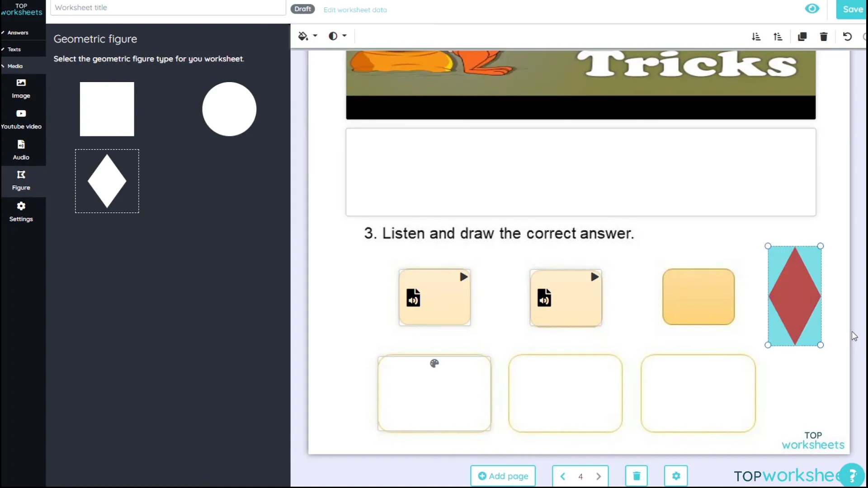
Task: Toggle the preview mode eye icon
Action: point(812,8)
